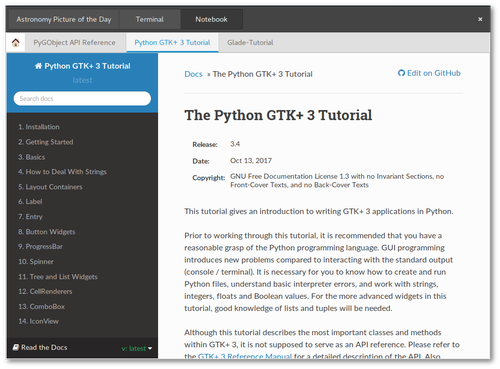500x369 pixels.
Task: Open the Docs breadcrumb link
Action: [193, 74]
